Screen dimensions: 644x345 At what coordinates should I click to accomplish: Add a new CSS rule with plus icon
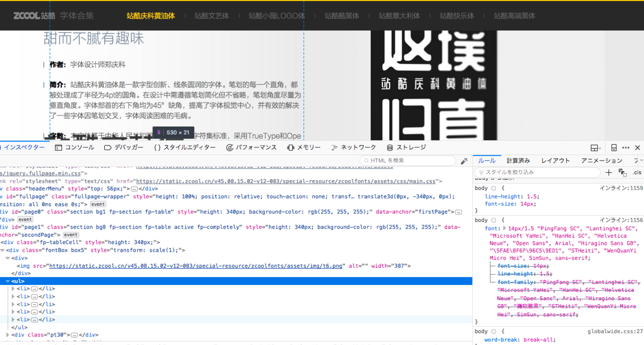[609, 172]
